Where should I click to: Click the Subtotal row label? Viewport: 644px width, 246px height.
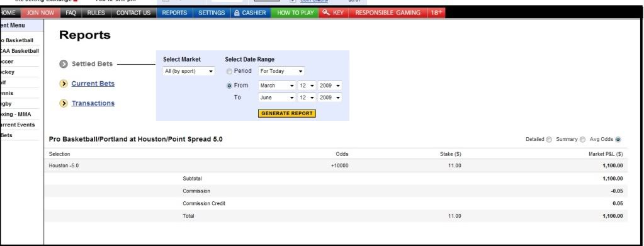point(192,179)
